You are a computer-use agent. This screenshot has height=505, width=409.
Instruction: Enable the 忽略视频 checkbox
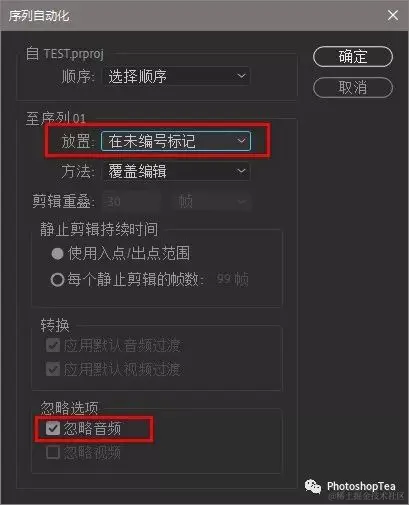[x=53, y=452]
